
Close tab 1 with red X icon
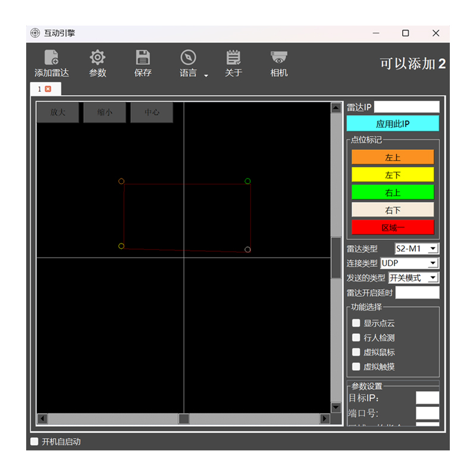(48, 89)
